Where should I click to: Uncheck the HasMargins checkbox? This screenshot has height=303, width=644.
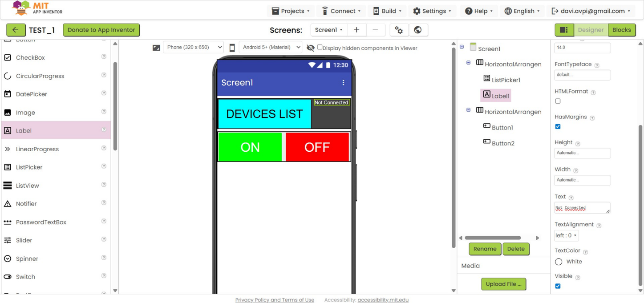click(x=558, y=127)
